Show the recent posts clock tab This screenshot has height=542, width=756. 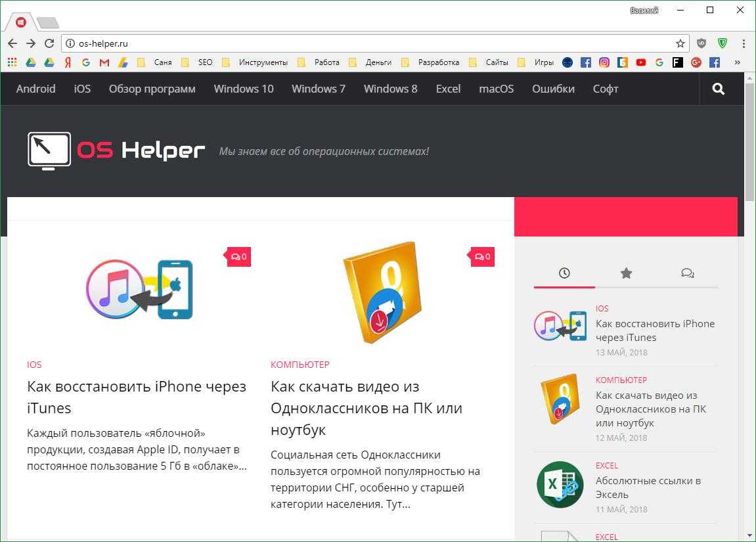[564, 273]
